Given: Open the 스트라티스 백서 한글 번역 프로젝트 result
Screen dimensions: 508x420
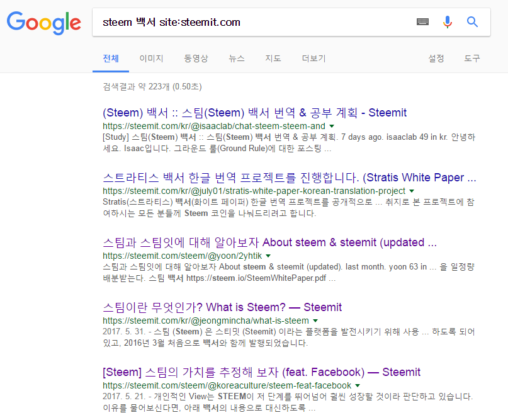Looking at the screenshot, I should coord(290,178).
